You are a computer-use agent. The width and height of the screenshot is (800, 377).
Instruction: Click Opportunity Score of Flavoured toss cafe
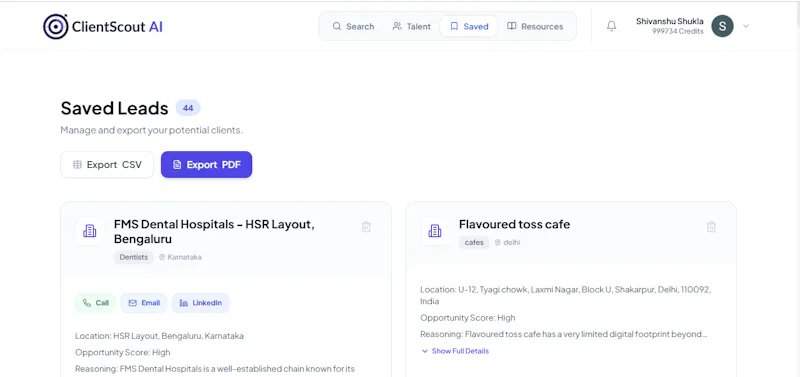coord(468,318)
